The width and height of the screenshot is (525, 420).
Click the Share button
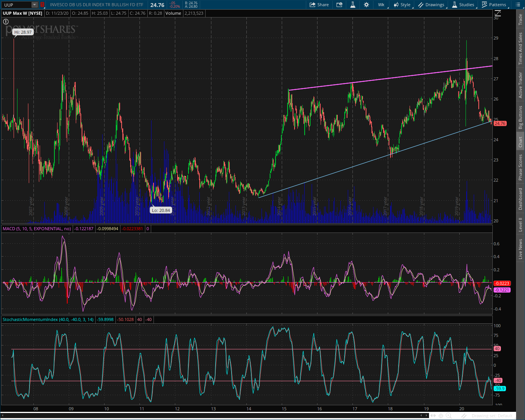point(319,5)
